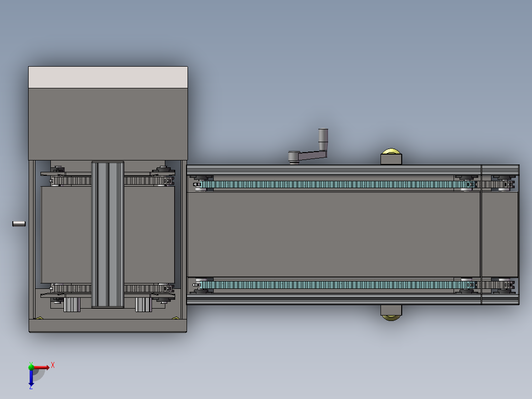
Task: Select the upper teal timing belt
Action: (336, 184)
